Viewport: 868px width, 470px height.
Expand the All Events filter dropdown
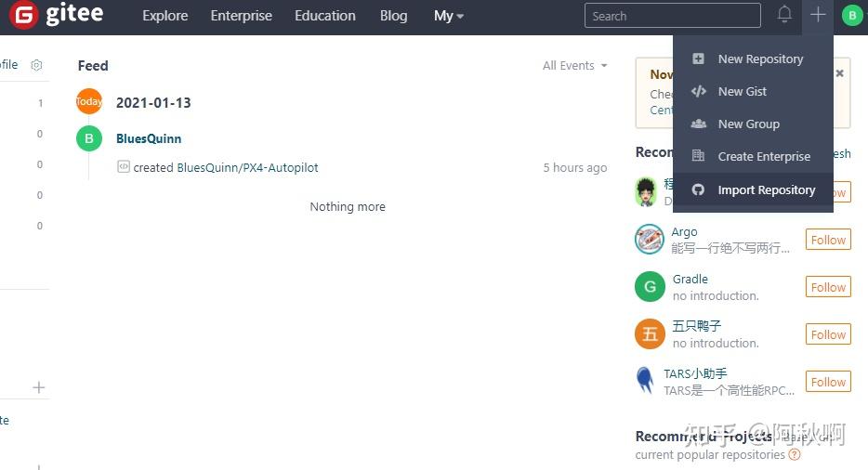pyautogui.click(x=575, y=66)
